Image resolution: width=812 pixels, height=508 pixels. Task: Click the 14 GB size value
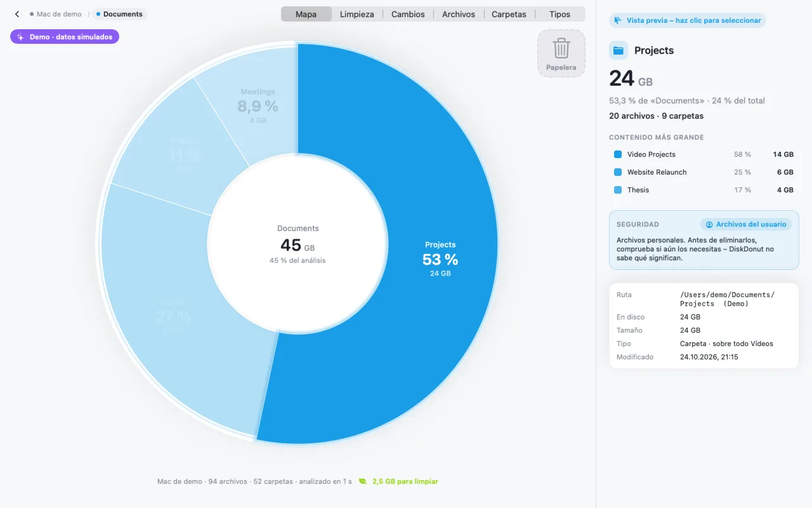(783, 154)
